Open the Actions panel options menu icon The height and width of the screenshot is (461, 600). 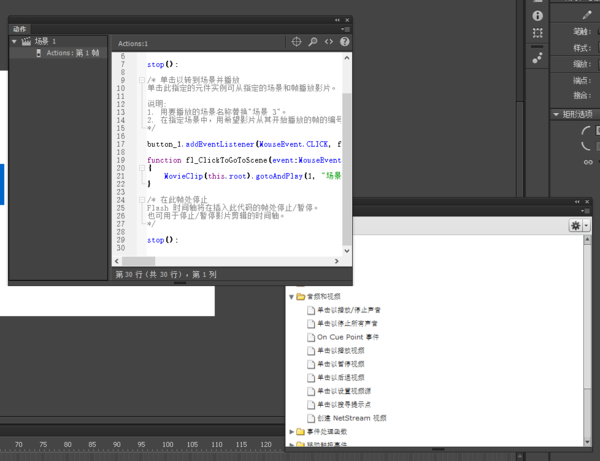(x=346, y=29)
